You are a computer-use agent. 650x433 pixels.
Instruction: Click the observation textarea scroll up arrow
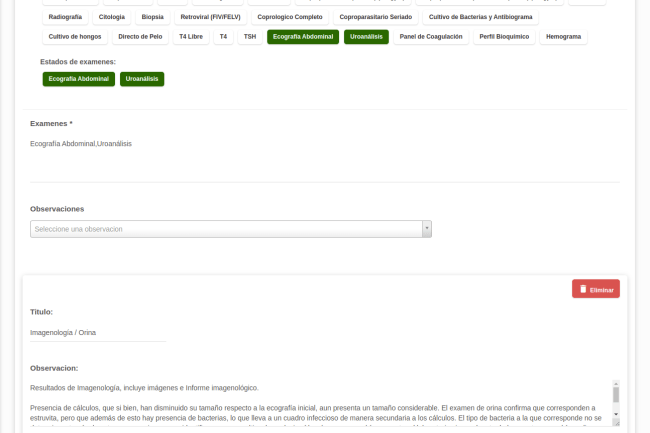click(x=616, y=384)
